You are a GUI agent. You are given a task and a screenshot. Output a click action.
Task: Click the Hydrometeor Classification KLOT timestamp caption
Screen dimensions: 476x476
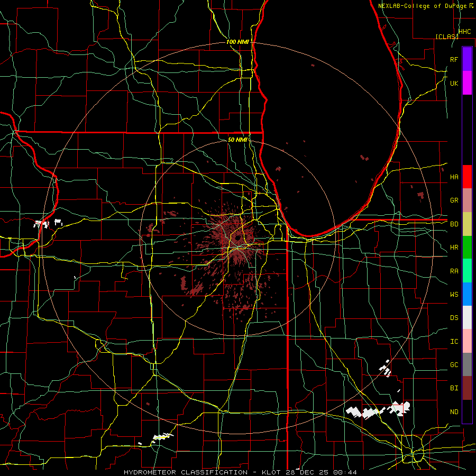point(240,472)
